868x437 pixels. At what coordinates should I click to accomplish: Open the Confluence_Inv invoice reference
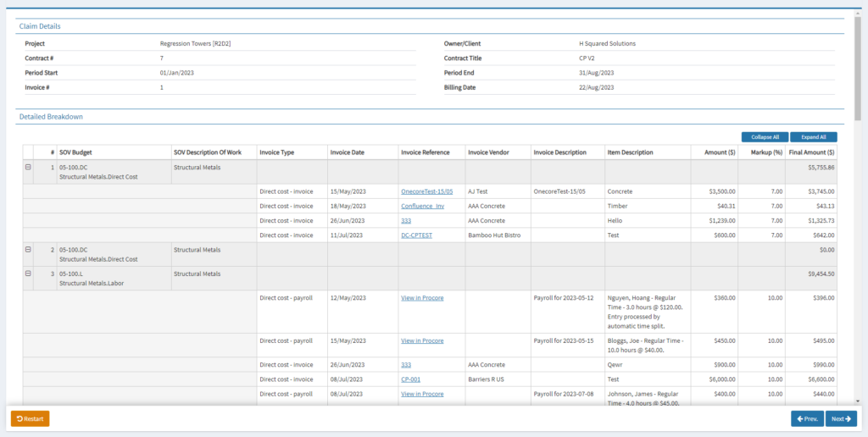tap(422, 206)
